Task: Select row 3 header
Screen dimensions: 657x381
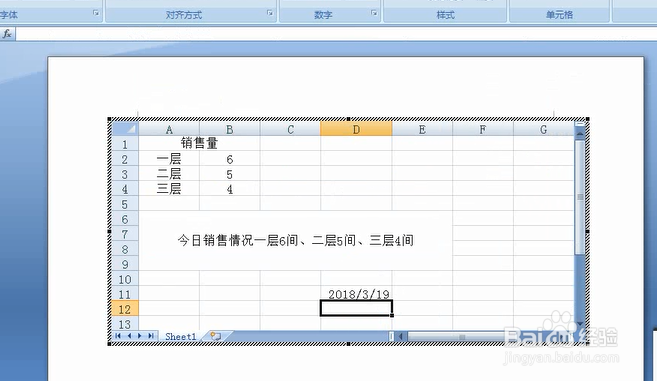Action: click(125, 174)
